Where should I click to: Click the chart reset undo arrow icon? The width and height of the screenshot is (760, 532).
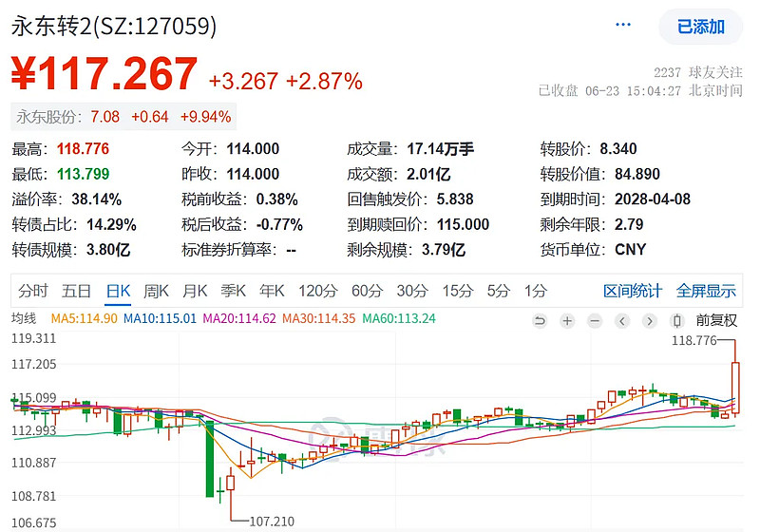(540, 321)
